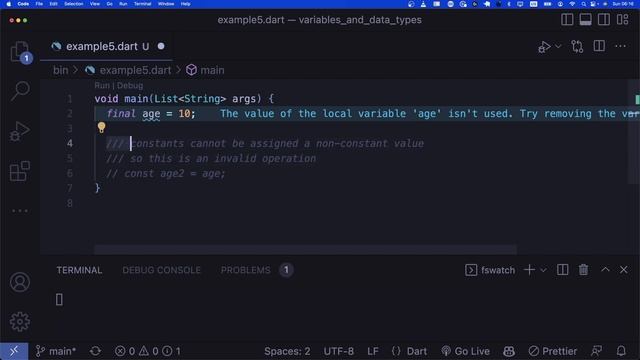
Task: Open feedback icon in status bar
Action: [x=596, y=351]
